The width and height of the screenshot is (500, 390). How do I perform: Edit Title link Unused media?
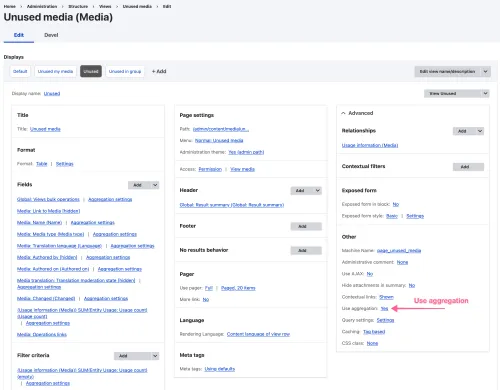[x=45, y=129]
